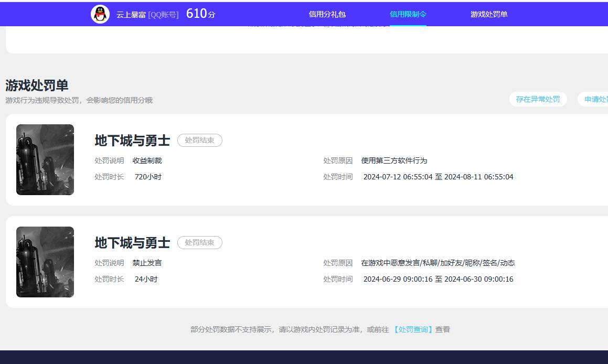Click the 24小时 duration value
608x364 pixels.
coord(146,279)
